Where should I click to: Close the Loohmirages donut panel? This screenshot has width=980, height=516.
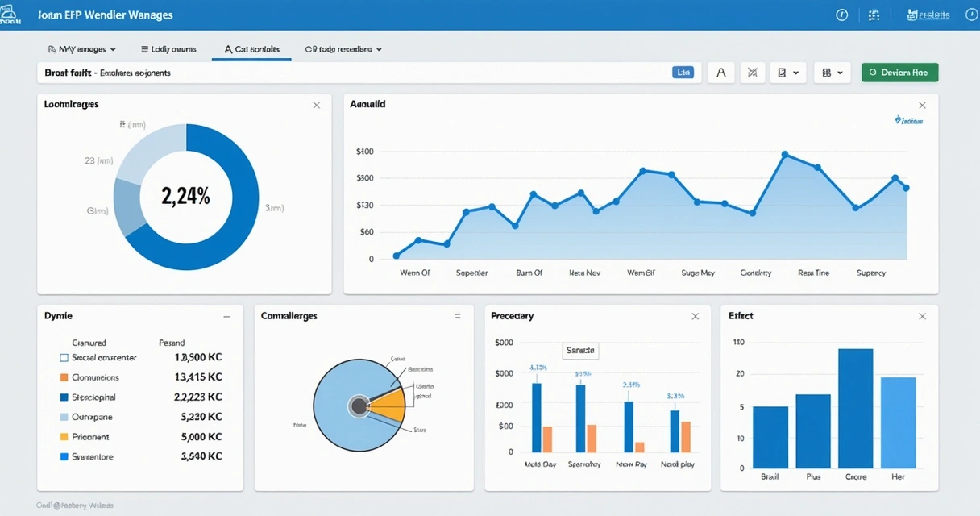316,105
